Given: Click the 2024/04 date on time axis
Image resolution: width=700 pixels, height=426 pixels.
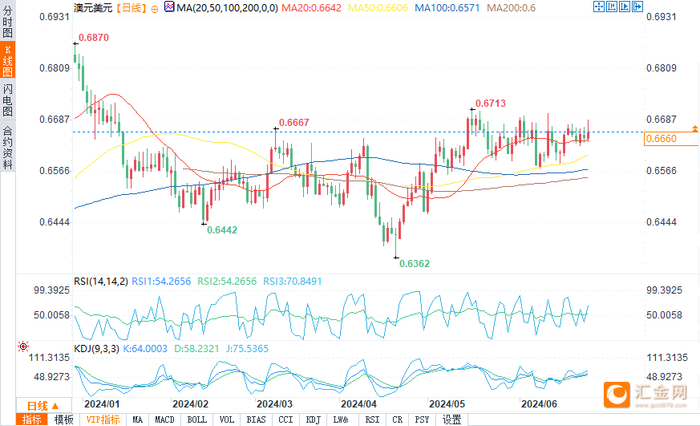Looking at the screenshot, I should coord(358,404).
